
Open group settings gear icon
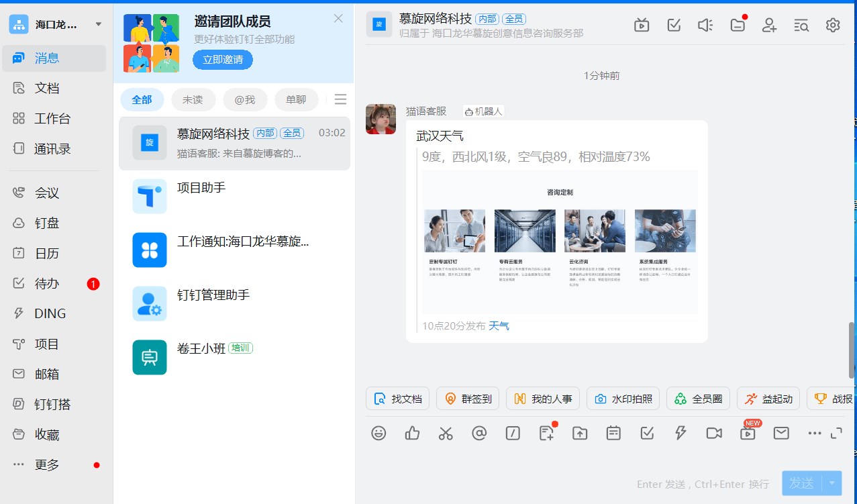833,26
